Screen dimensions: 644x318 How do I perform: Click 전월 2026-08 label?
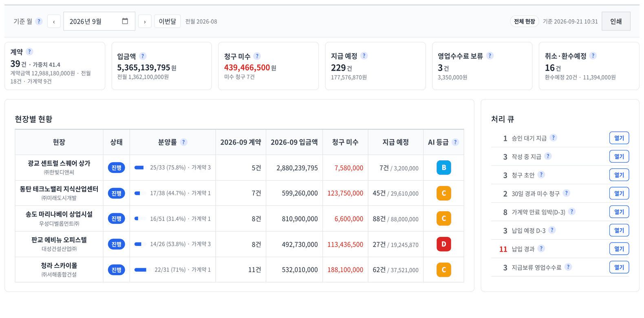201,21
